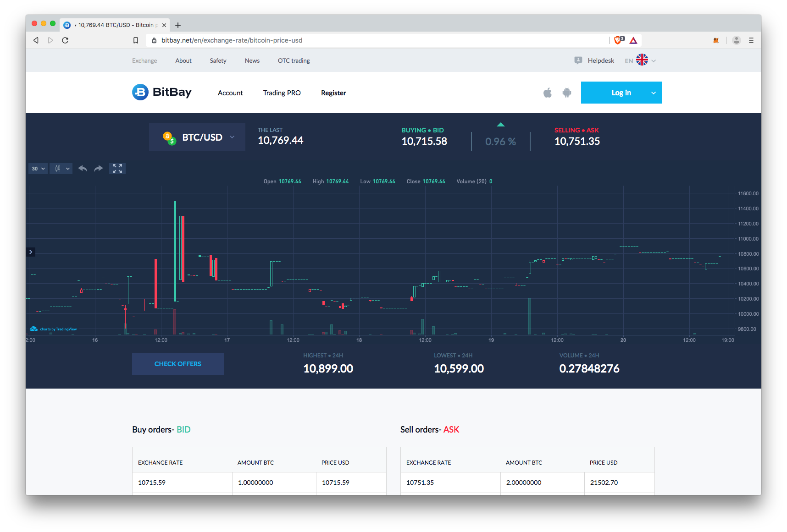Screen dimensions: 787x532
Task: Open the 30 minute interval dropdown
Action: [38, 169]
